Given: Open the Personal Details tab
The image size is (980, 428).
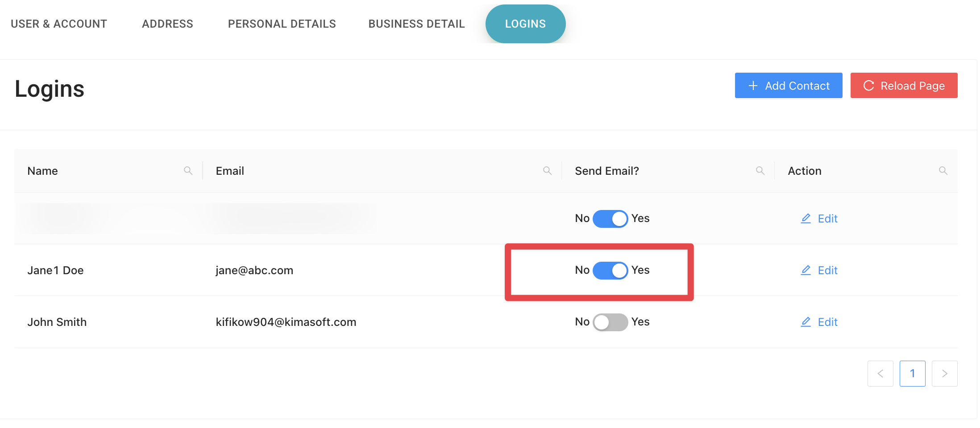Looking at the screenshot, I should tap(282, 24).
